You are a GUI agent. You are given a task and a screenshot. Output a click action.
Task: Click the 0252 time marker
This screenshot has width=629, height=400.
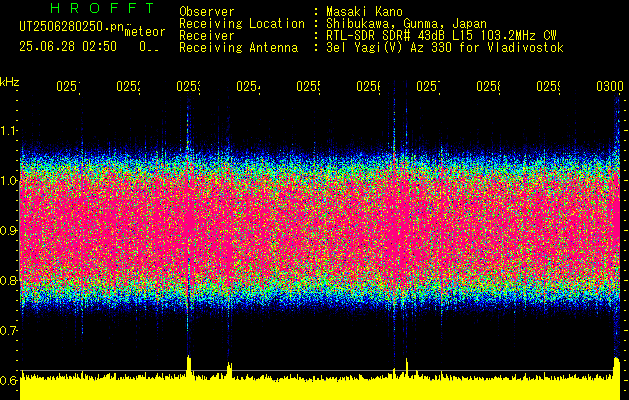tap(128, 86)
